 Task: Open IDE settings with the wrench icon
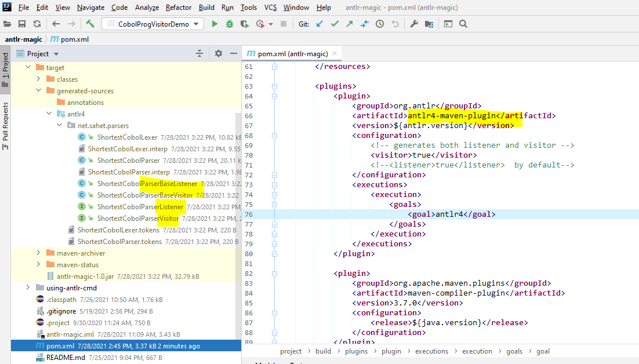[x=413, y=24]
